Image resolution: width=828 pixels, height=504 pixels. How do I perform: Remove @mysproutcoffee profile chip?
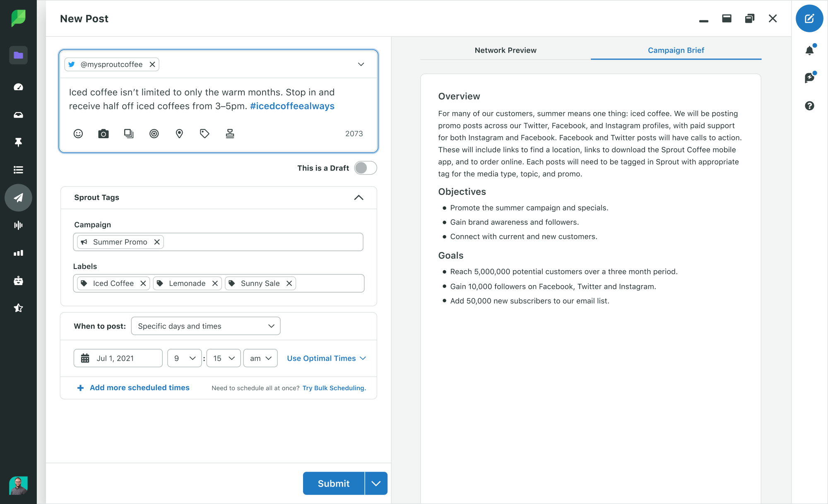coord(152,65)
